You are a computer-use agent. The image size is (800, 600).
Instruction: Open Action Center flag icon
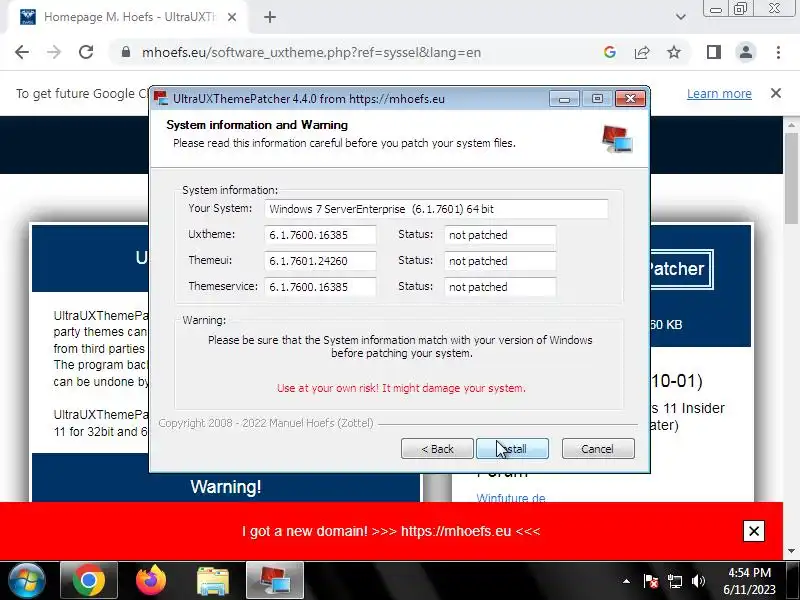pos(651,581)
